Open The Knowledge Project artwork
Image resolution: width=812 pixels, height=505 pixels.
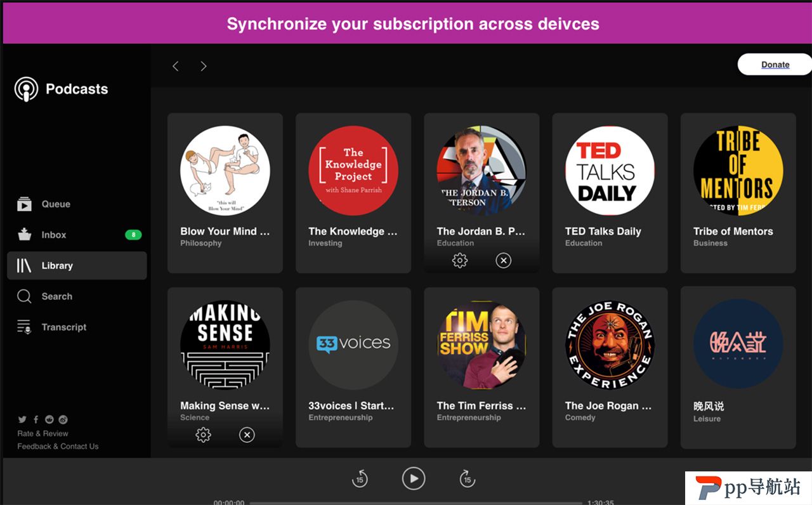click(x=353, y=171)
